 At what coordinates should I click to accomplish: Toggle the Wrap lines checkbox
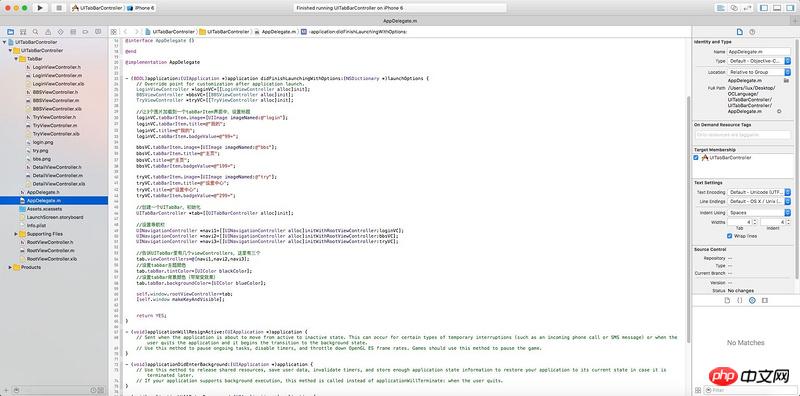click(730, 236)
